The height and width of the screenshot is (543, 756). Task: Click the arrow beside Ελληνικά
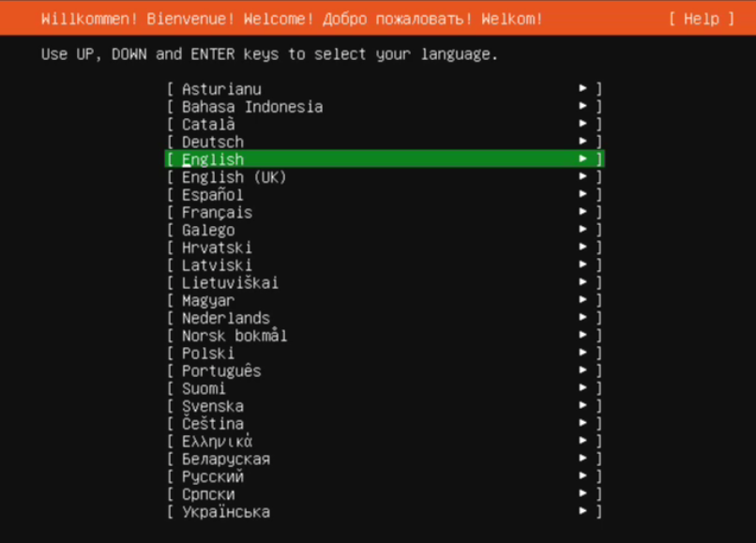coord(582,440)
